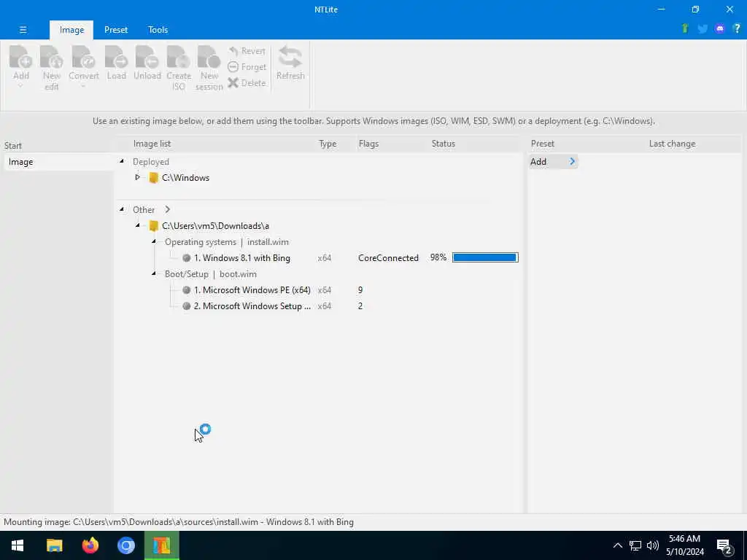Screen dimensions: 747x560
Task: Click the New edit toolbar icon
Action: point(52,57)
